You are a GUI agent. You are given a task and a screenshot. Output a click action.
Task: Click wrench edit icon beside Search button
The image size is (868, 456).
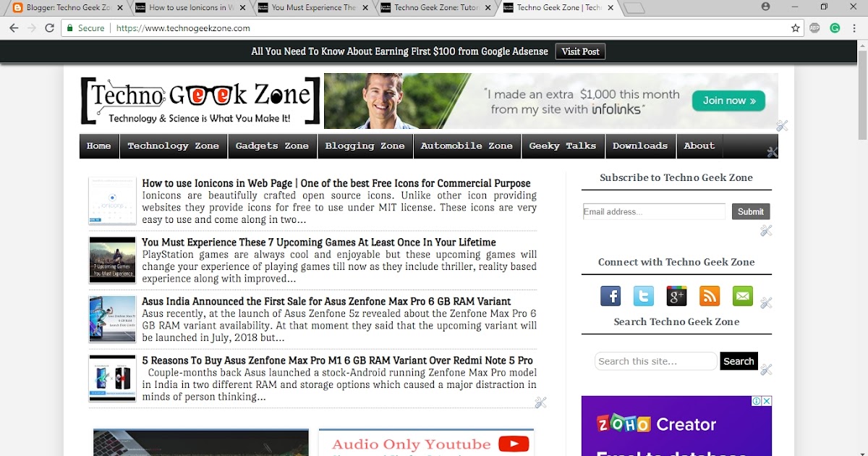(x=766, y=369)
